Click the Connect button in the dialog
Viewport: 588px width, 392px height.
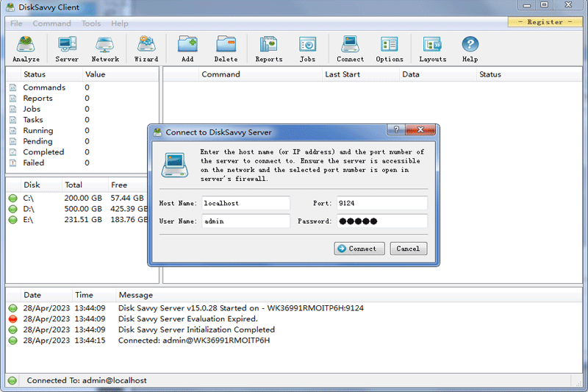359,249
